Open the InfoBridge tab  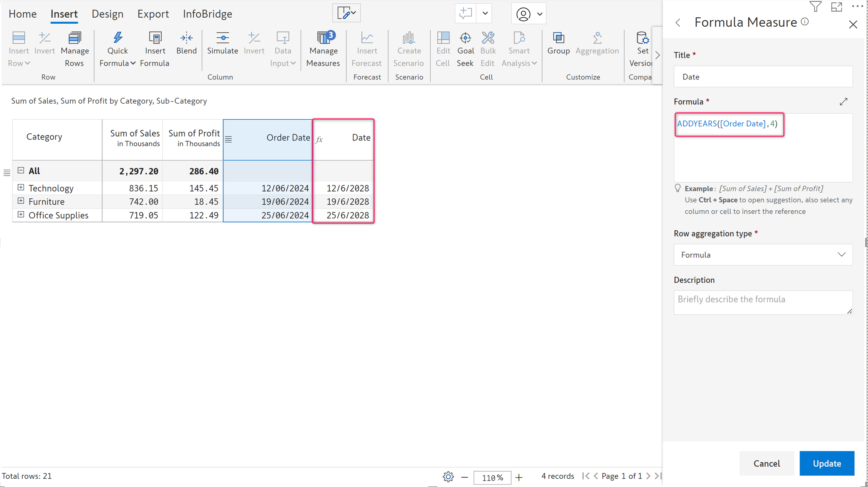[207, 14]
